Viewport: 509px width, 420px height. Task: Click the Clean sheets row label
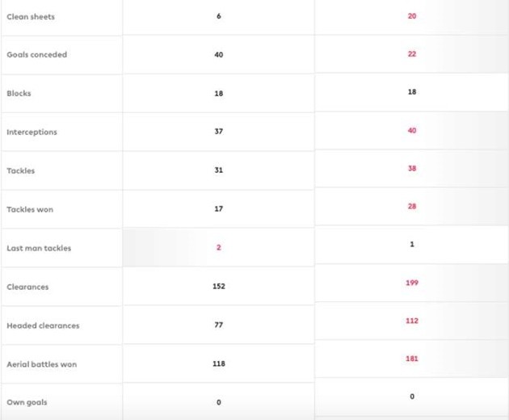(31, 17)
